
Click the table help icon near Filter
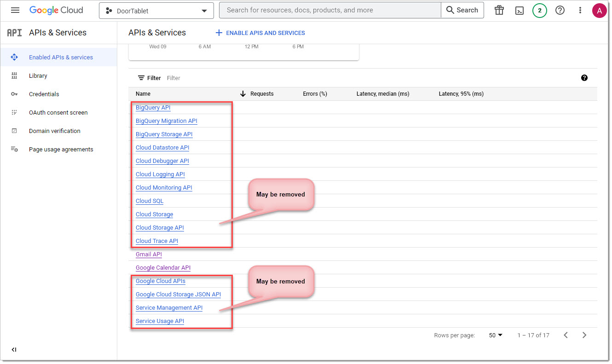[584, 78]
